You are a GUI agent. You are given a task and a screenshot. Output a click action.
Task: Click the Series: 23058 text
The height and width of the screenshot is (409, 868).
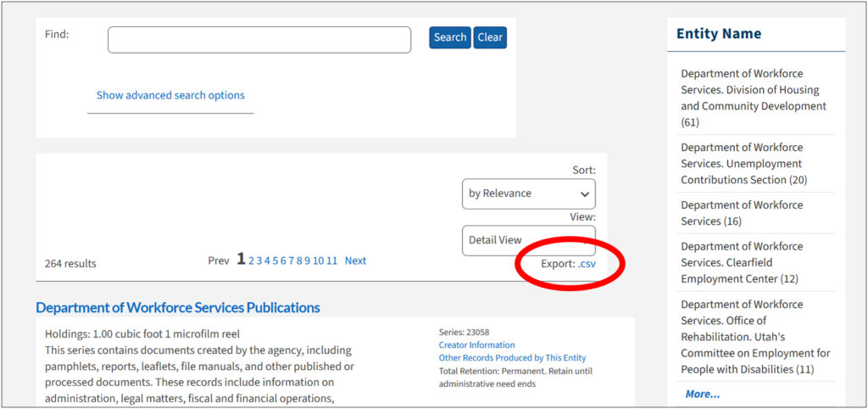click(464, 333)
